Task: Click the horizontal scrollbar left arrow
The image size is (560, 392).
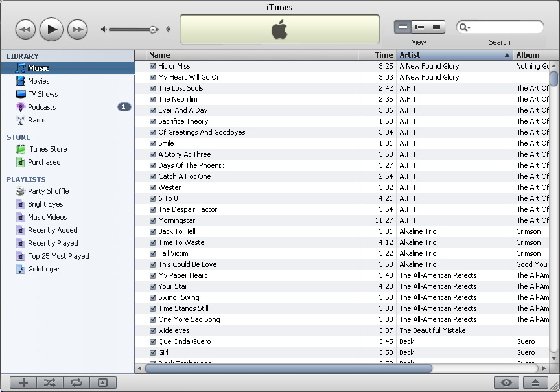Action: pos(139,368)
